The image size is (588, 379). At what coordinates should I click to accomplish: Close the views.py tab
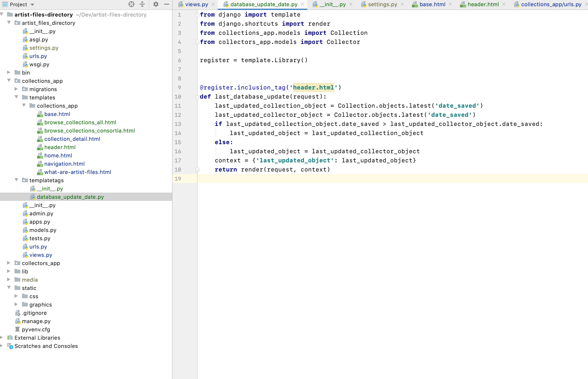(x=213, y=4)
